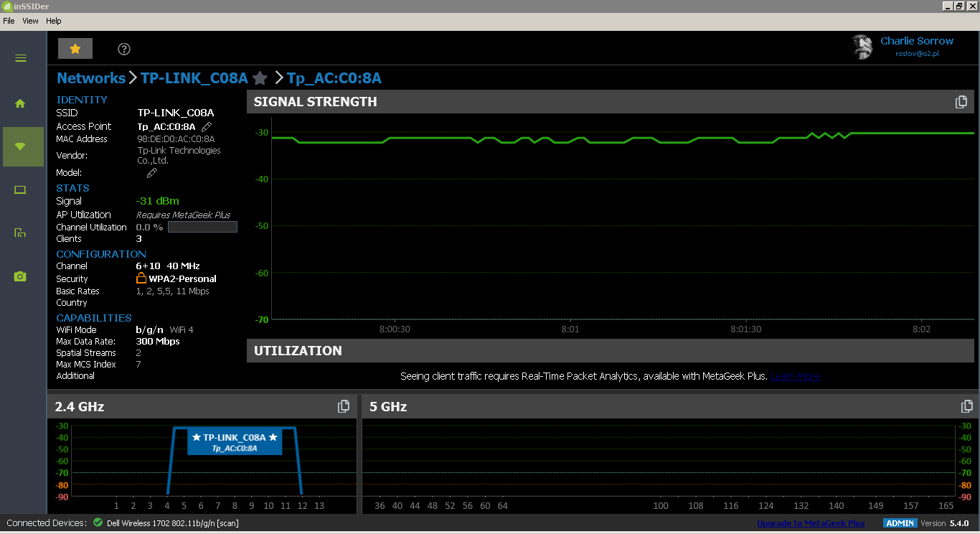Click the camera screenshot icon in sidebar
This screenshot has height=534, width=980.
pos(19,276)
